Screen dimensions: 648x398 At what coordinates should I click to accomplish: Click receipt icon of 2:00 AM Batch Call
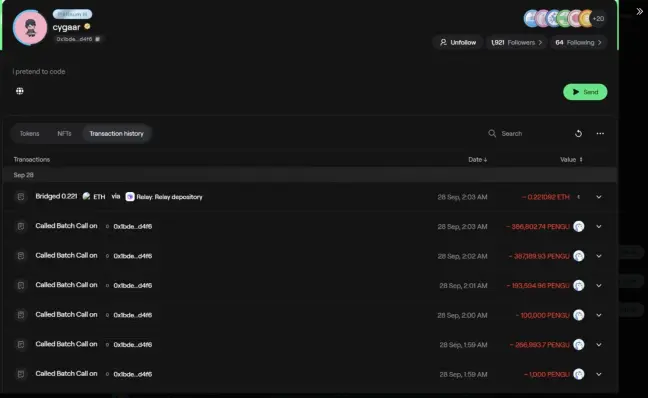point(21,315)
